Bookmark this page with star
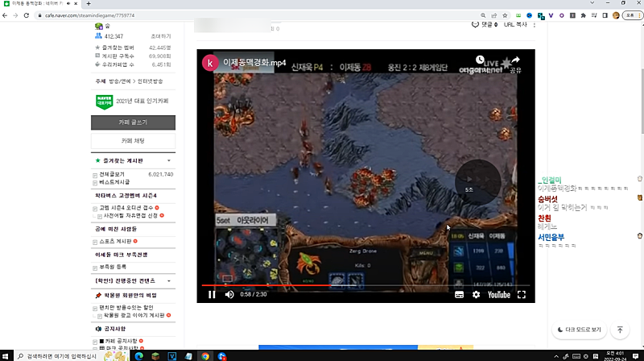 505,15
